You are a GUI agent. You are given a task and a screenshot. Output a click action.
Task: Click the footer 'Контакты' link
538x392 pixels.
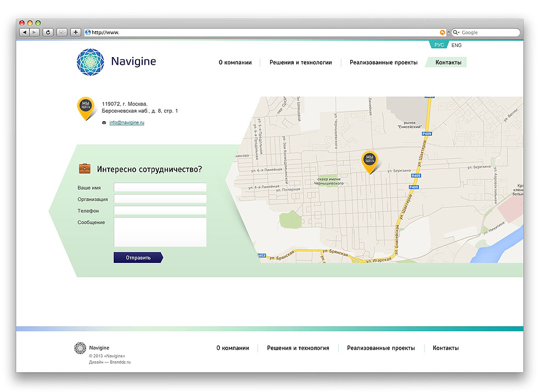coord(445,348)
